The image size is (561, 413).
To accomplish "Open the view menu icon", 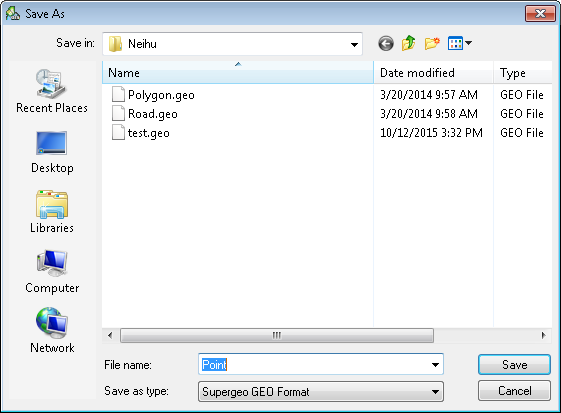I will click(x=460, y=44).
